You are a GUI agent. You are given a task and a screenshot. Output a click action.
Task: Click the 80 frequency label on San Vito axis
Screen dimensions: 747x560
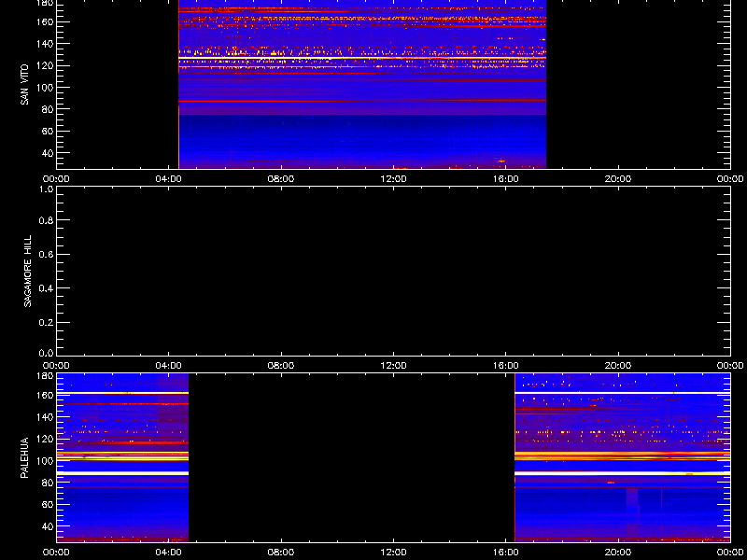pos(48,109)
